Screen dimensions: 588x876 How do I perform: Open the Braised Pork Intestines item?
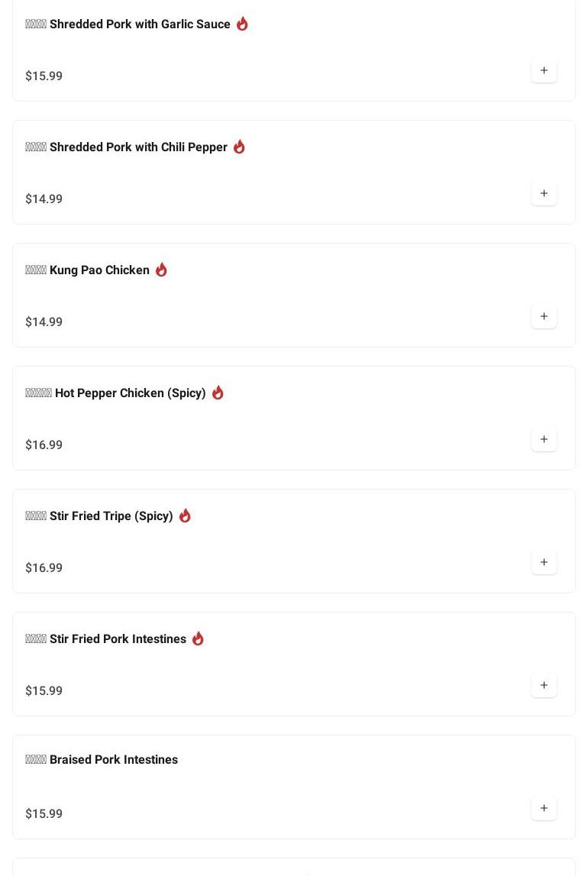pyautogui.click(x=113, y=760)
